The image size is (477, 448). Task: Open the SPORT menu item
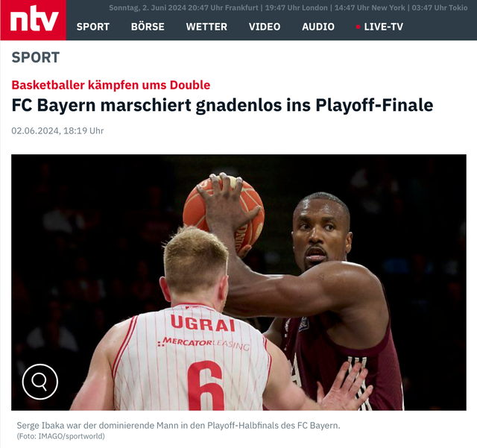pyautogui.click(x=93, y=27)
